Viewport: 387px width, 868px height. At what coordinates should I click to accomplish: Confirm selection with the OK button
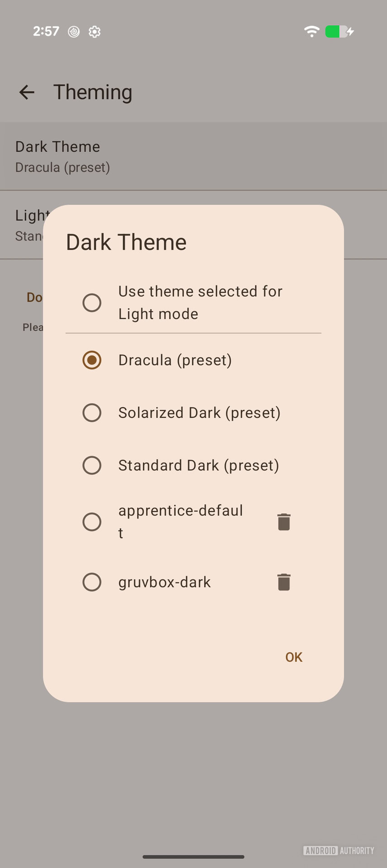tap(293, 657)
